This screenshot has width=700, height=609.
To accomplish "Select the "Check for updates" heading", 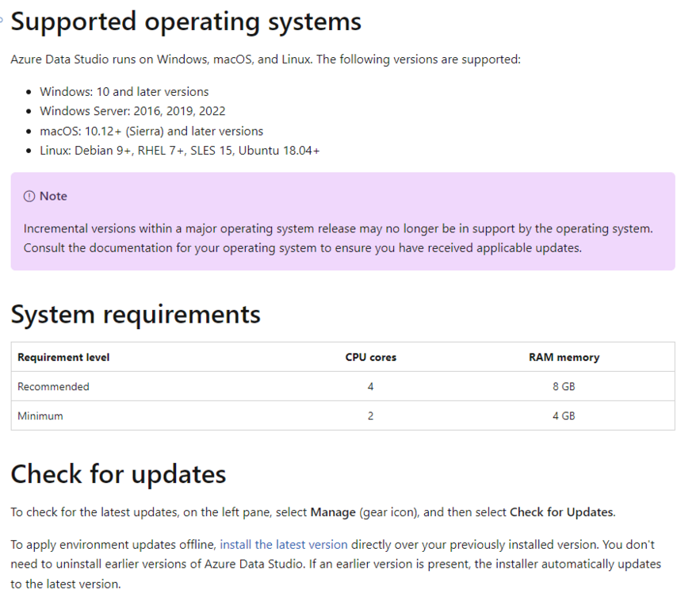I will pyautogui.click(x=118, y=474).
